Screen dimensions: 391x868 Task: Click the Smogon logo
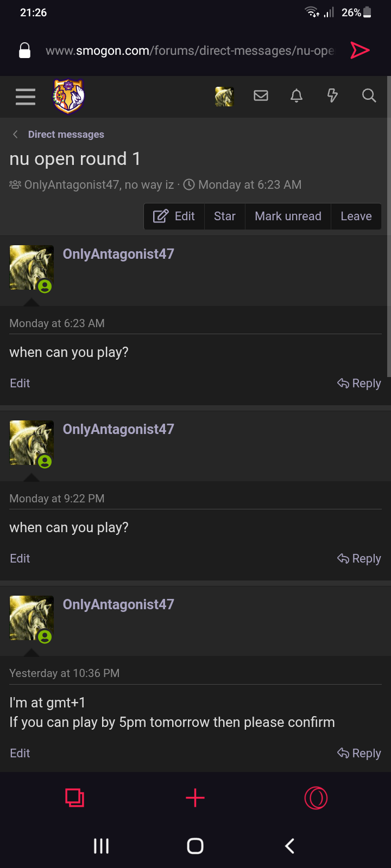[x=69, y=97]
